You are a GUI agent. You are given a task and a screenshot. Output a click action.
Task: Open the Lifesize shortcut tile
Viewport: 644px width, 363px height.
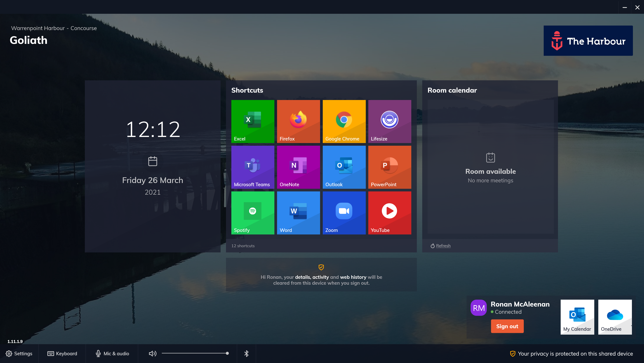pos(389,122)
